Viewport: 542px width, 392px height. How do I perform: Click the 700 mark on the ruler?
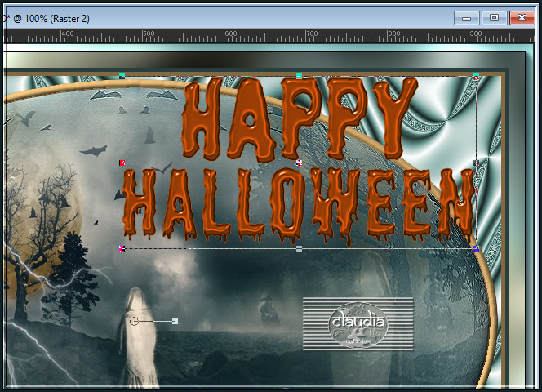(x=312, y=33)
